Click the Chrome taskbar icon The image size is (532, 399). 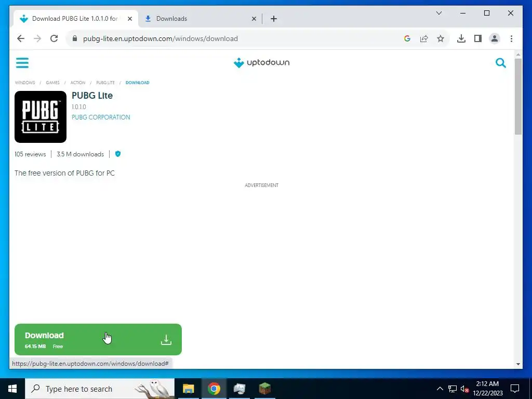coord(214,389)
